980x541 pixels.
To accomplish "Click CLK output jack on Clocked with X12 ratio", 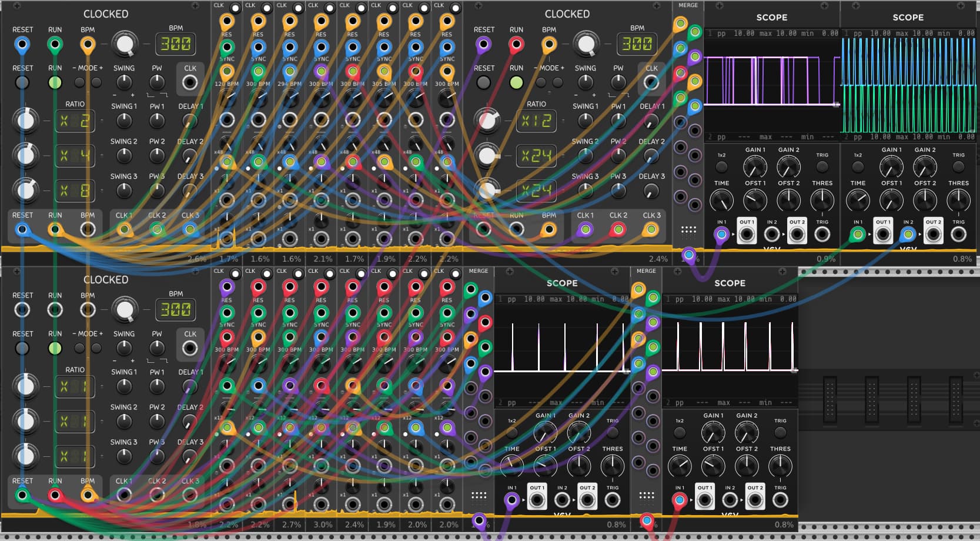I will point(651,83).
